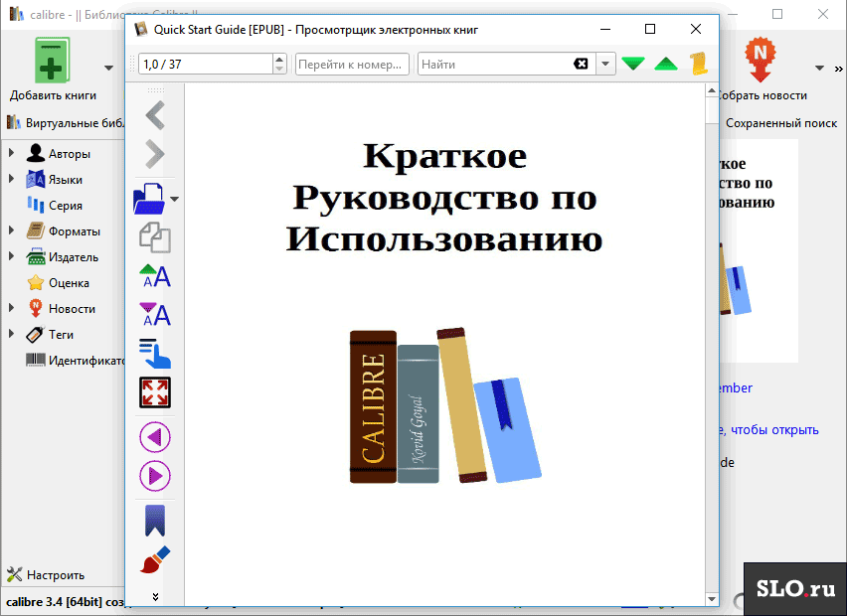This screenshot has height=616, width=847.
Task: Click the 'Перейти к номер...' field
Action: (352, 65)
